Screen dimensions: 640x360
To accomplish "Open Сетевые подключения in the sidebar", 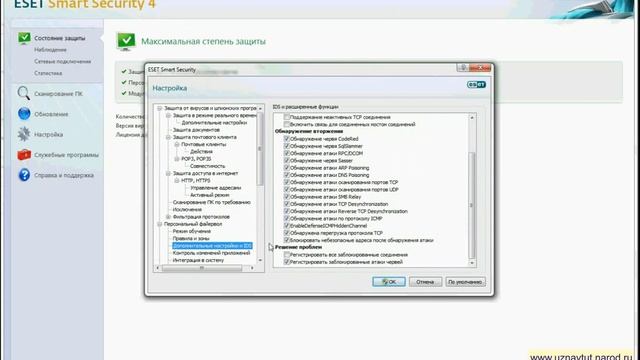I will click(62, 61).
